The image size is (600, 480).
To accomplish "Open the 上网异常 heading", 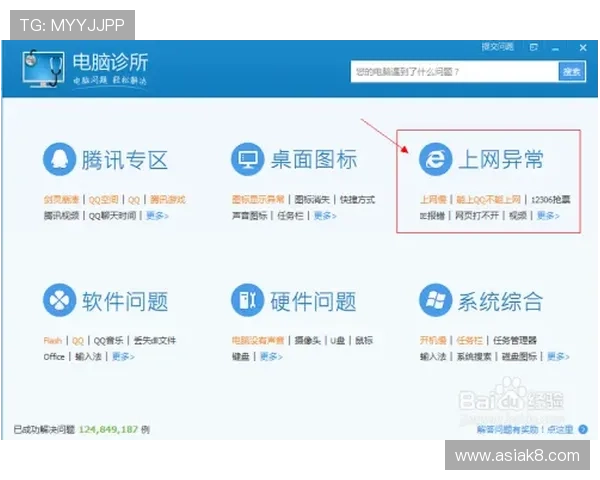I will coord(501,159).
